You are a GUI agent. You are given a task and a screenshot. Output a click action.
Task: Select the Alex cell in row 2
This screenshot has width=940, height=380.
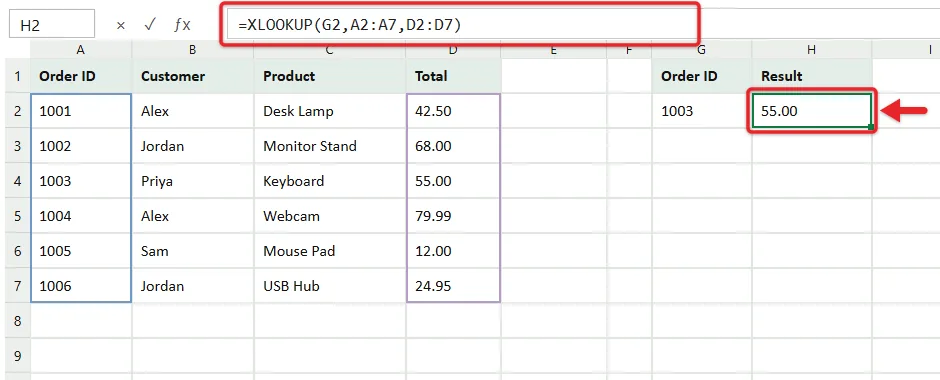coord(193,111)
